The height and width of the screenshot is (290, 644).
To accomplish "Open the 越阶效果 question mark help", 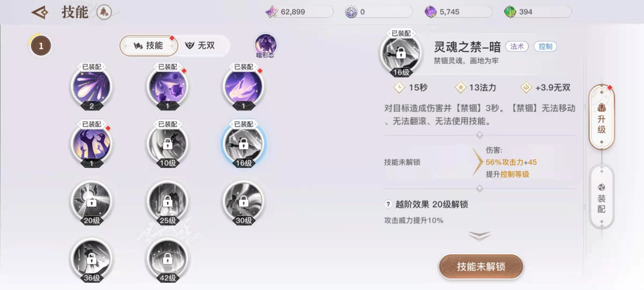I will pyautogui.click(x=388, y=204).
